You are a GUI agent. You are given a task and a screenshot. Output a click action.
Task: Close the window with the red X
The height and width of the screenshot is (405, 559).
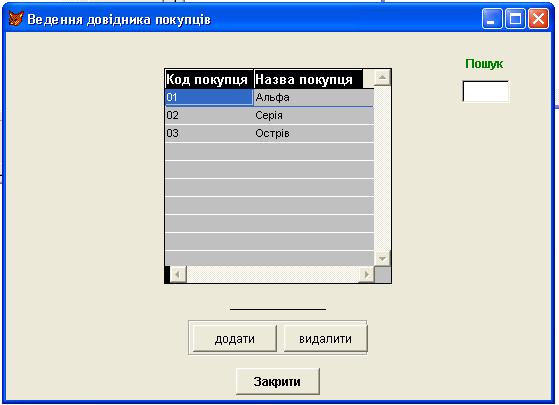538,19
